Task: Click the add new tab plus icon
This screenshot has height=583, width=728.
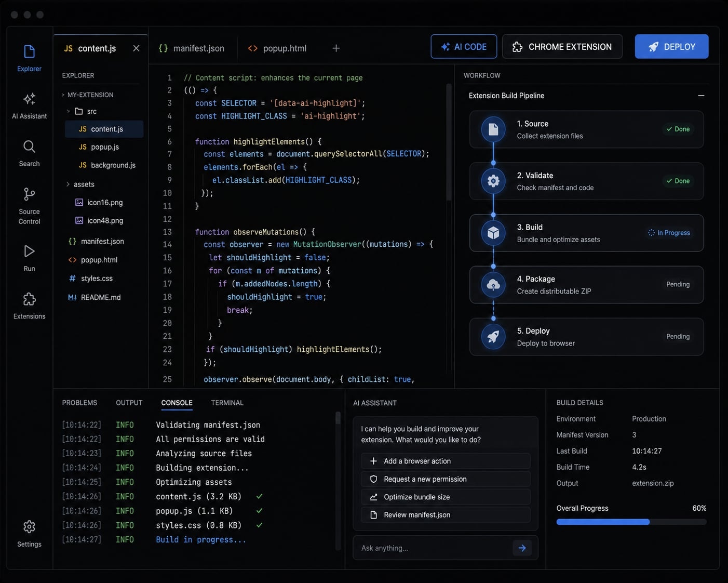Action: (x=336, y=48)
